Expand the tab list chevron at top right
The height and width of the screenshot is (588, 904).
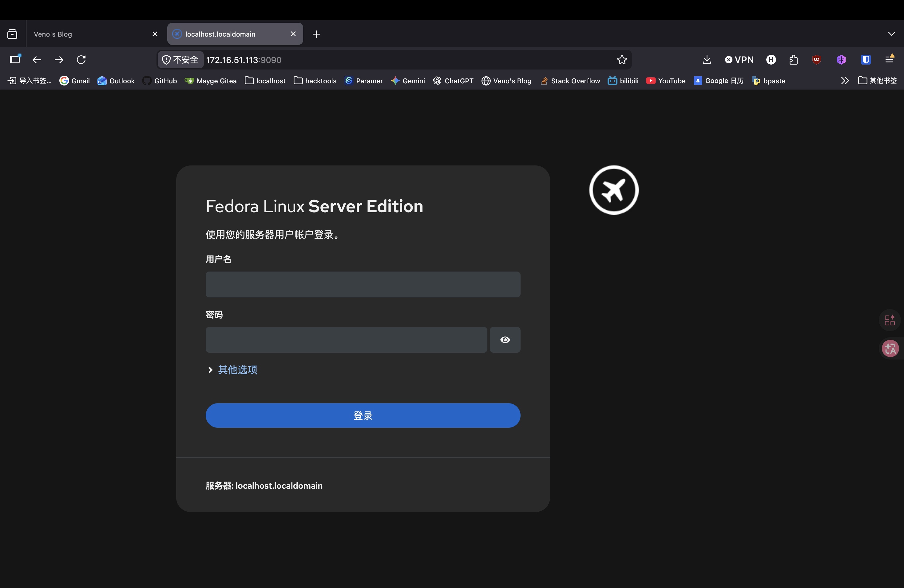click(x=891, y=34)
